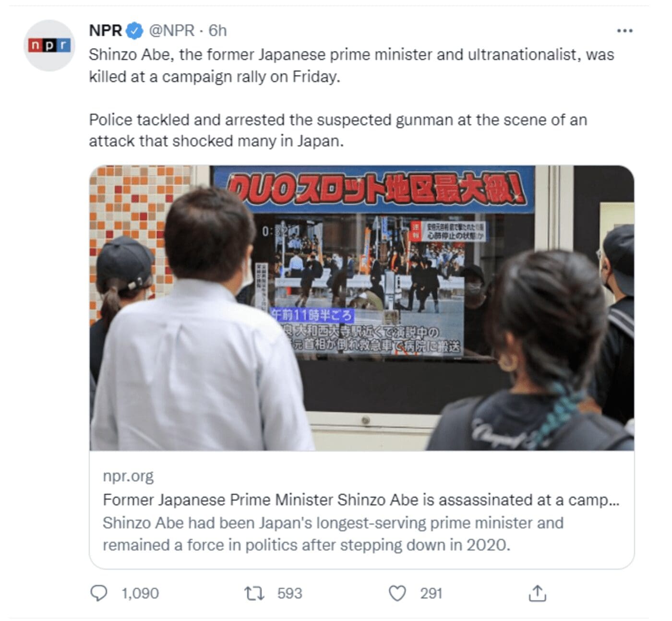Viewport: 672px width, 621px height.
Task: Open the 6h timestamp link
Action: (x=217, y=31)
